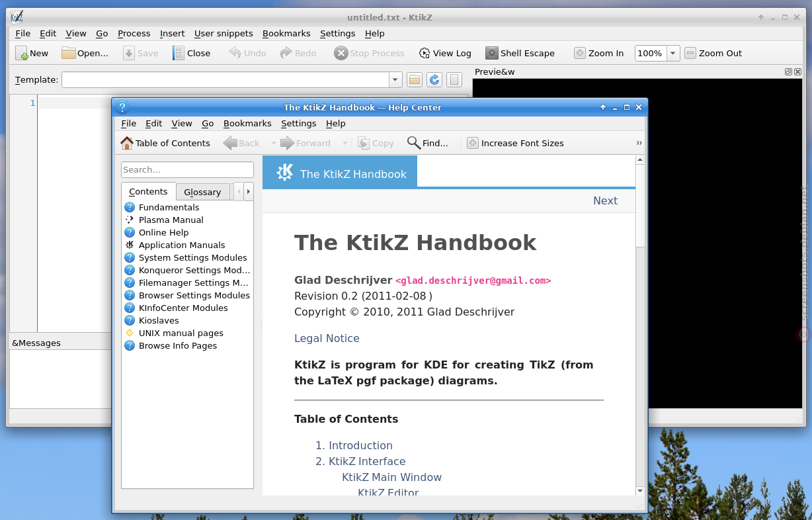Open the zoom percentage 100% dropdown
The width and height of the screenshot is (812, 520).
pos(673,53)
